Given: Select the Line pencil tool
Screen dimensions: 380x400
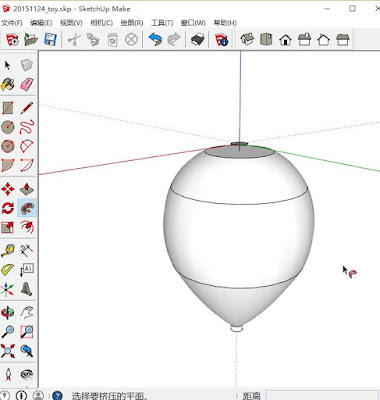Looking at the screenshot, I should point(27,108).
